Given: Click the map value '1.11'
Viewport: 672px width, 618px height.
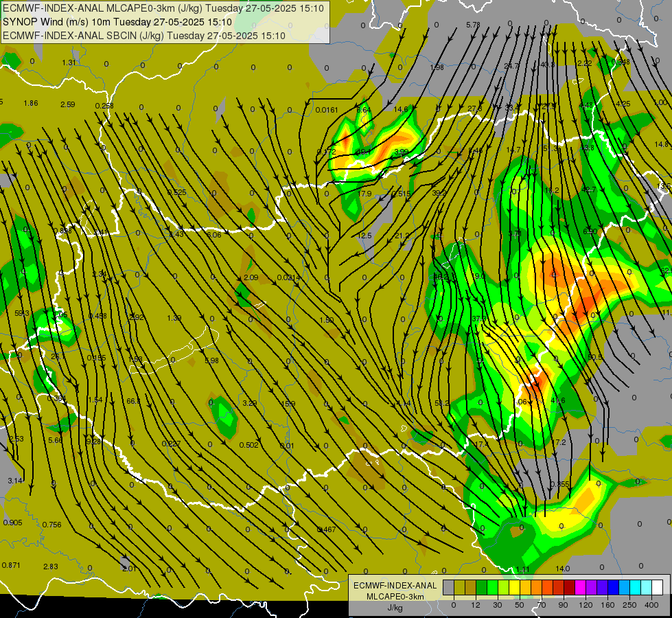Looking at the screenshot, I should point(523,569).
